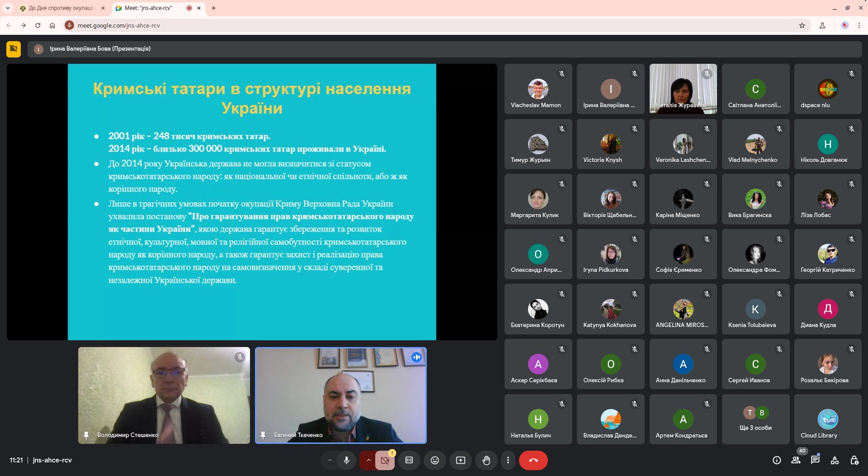
Task: Open more options three-dot menu
Action: pos(508,460)
